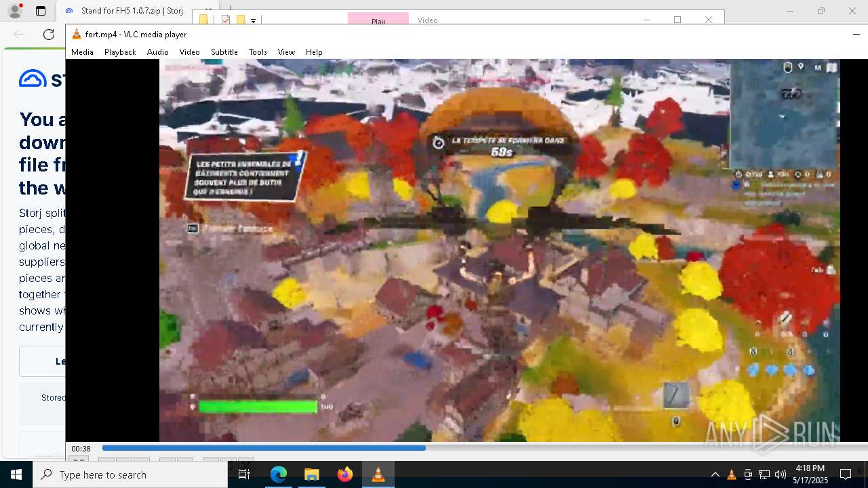Image resolution: width=868 pixels, height=488 pixels.
Task: Open the Video tab in File Explorer
Action: (428, 20)
